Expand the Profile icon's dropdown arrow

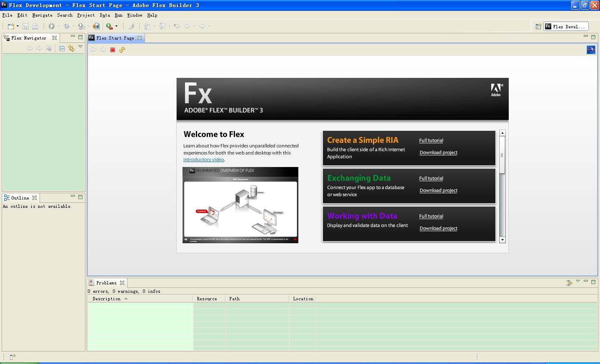coord(88,26)
